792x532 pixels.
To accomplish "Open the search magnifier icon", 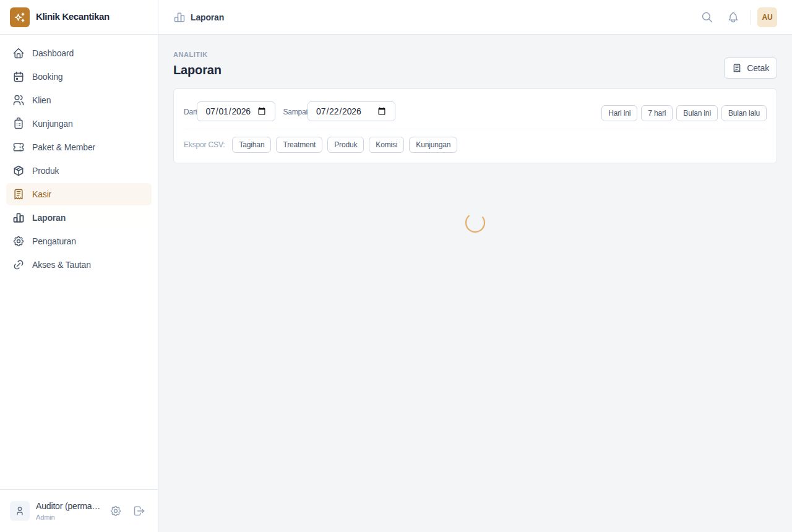I will [707, 17].
